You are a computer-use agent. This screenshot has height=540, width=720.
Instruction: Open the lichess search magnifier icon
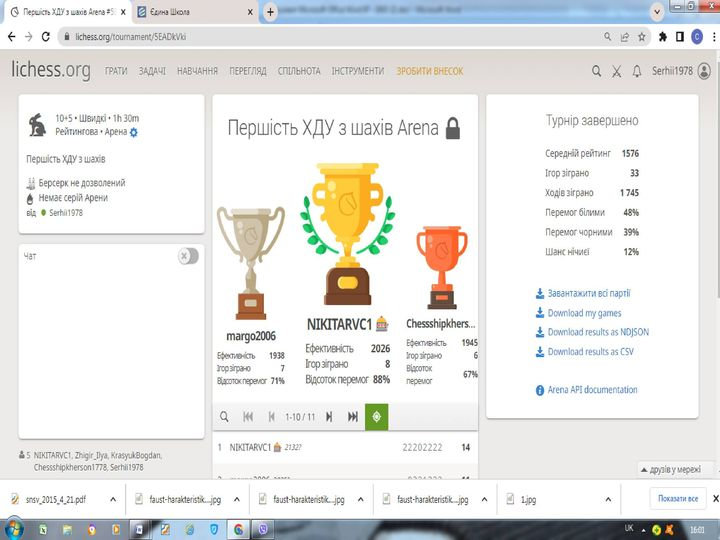click(596, 71)
